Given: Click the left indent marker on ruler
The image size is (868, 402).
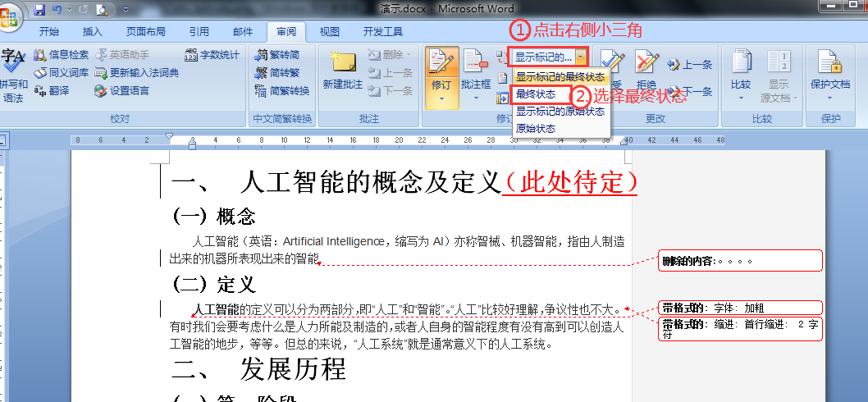Looking at the screenshot, I should (x=192, y=146).
